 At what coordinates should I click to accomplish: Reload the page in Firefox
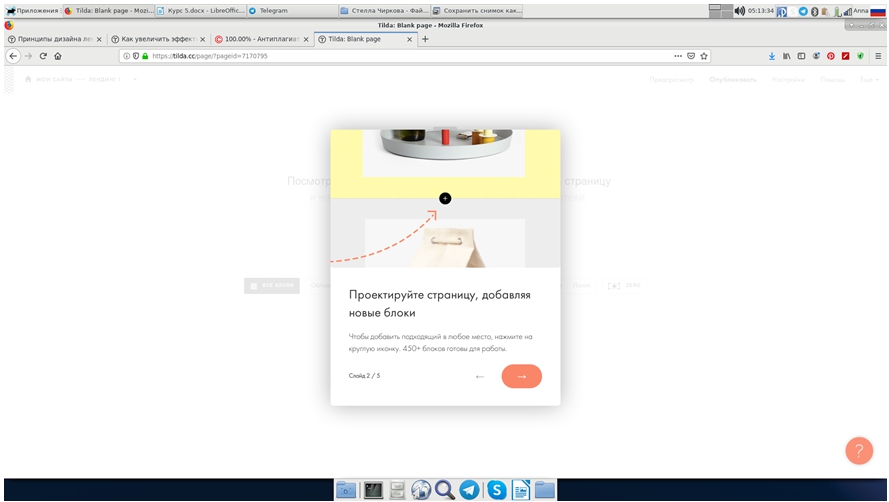pos(43,56)
